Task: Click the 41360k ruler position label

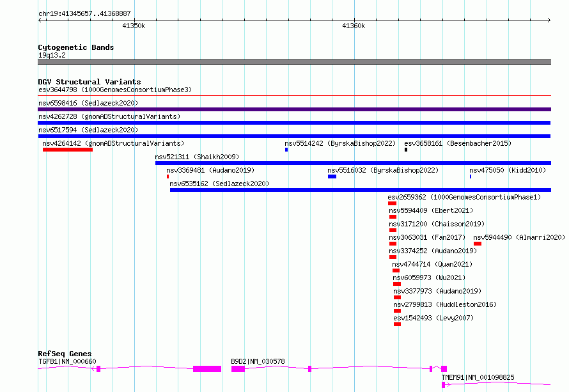Action: pos(354,26)
